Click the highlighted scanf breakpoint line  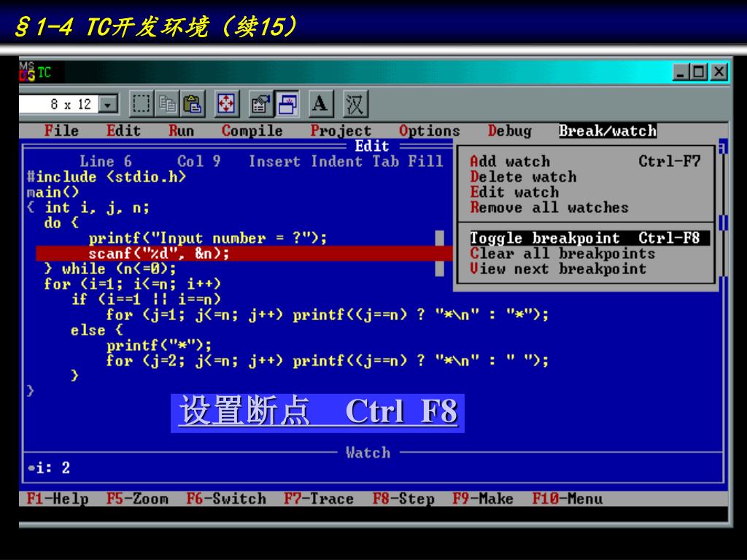coord(244,253)
